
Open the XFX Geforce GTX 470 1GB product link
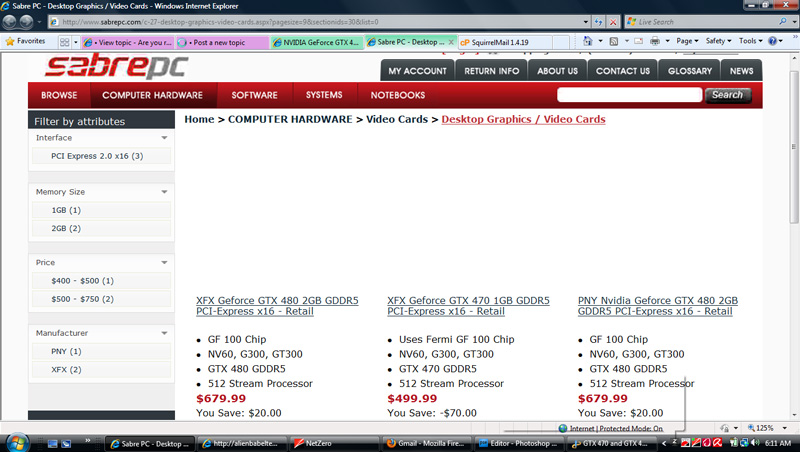[x=468, y=306]
